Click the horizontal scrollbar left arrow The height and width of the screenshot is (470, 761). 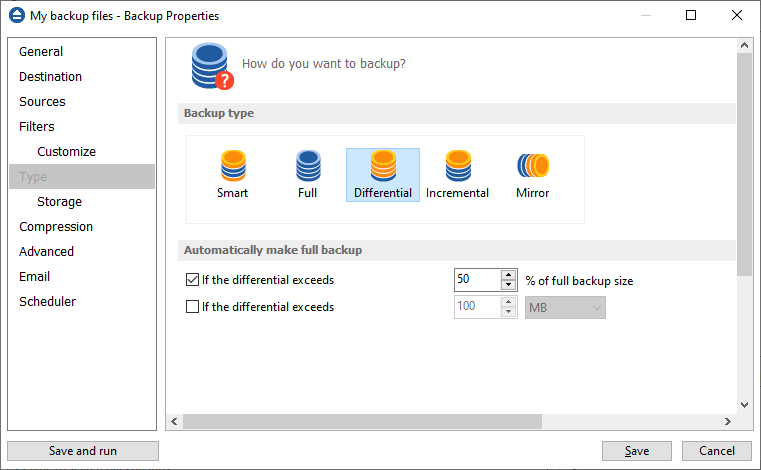[175, 421]
